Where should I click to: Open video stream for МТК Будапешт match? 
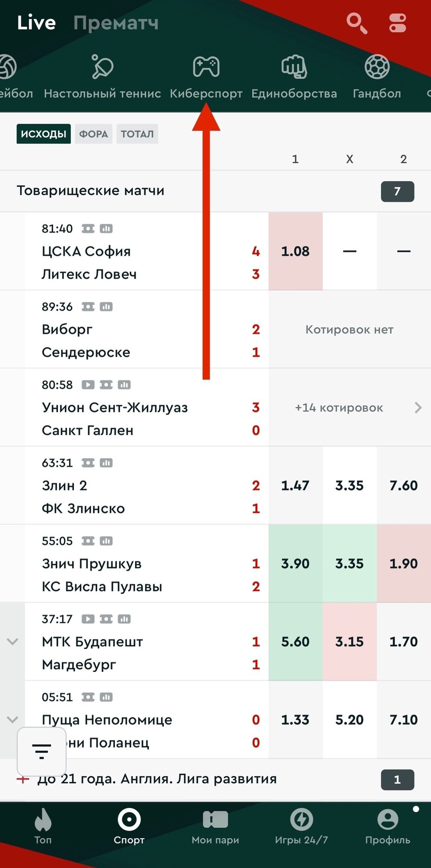88,619
